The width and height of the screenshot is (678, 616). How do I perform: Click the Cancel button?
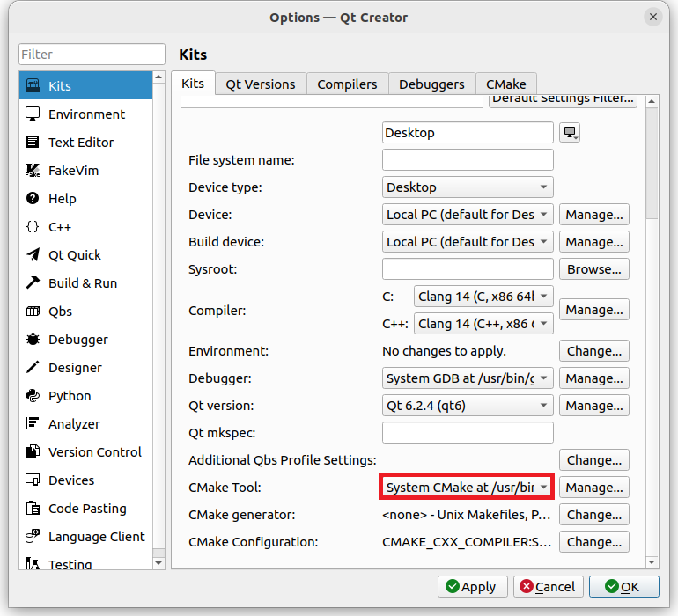(x=549, y=587)
